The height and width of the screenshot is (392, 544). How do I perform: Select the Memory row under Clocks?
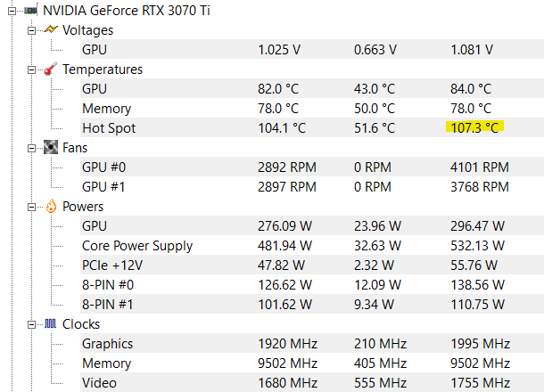312,363
